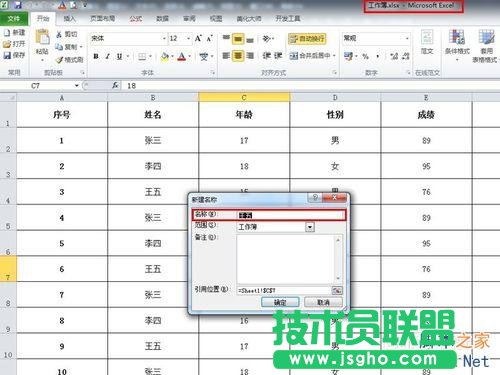Viewport: 500px width, 375px height.
Task: Toggle Wrap Text 自动换行 button
Action: [x=307, y=39]
